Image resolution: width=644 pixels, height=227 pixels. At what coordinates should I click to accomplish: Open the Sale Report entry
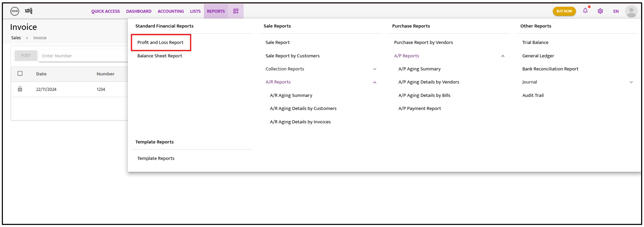pyautogui.click(x=277, y=42)
